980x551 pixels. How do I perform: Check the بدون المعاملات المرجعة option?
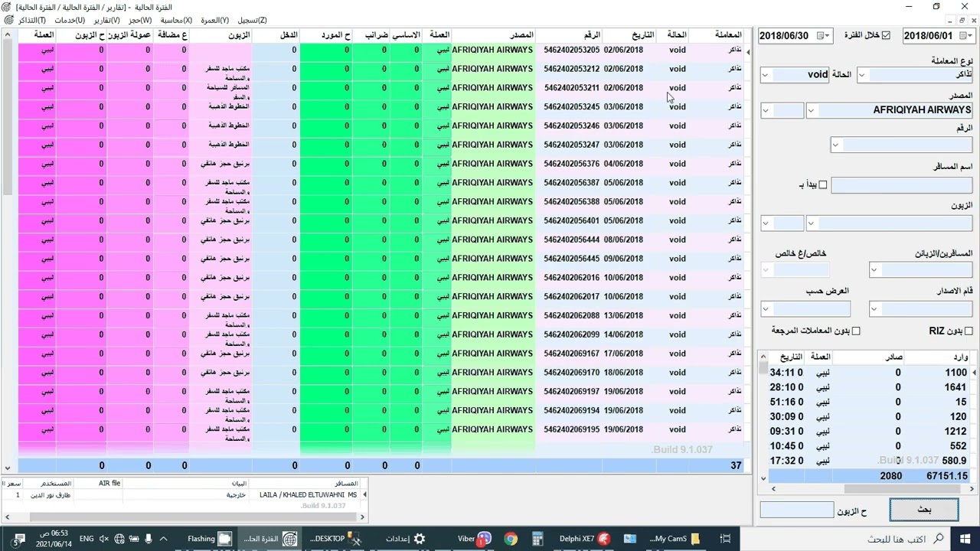click(x=856, y=331)
